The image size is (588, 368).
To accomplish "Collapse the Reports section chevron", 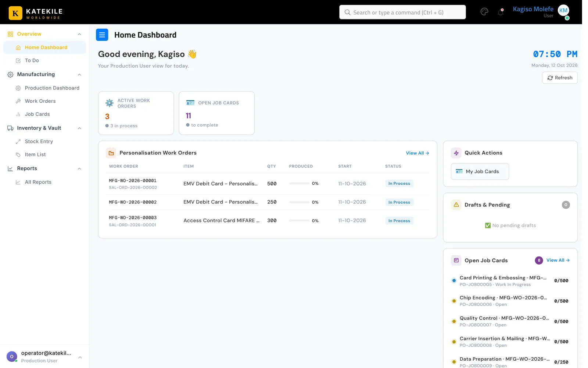I will click(79, 169).
